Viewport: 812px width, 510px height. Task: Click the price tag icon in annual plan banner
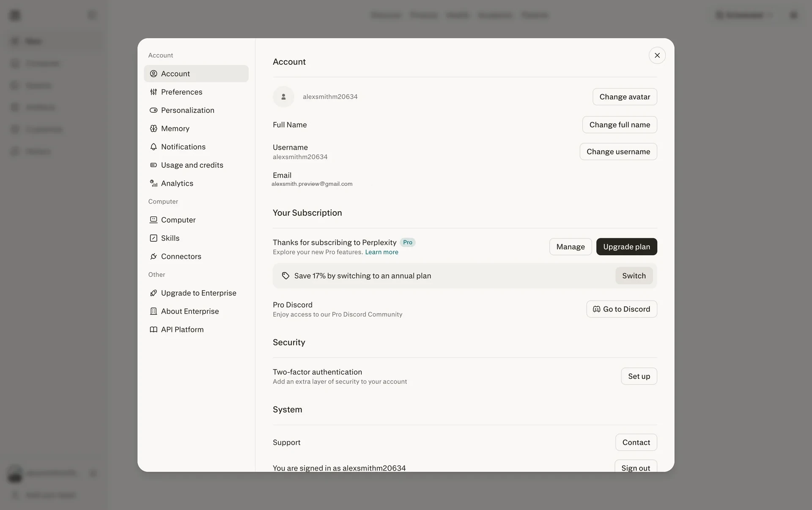(285, 276)
